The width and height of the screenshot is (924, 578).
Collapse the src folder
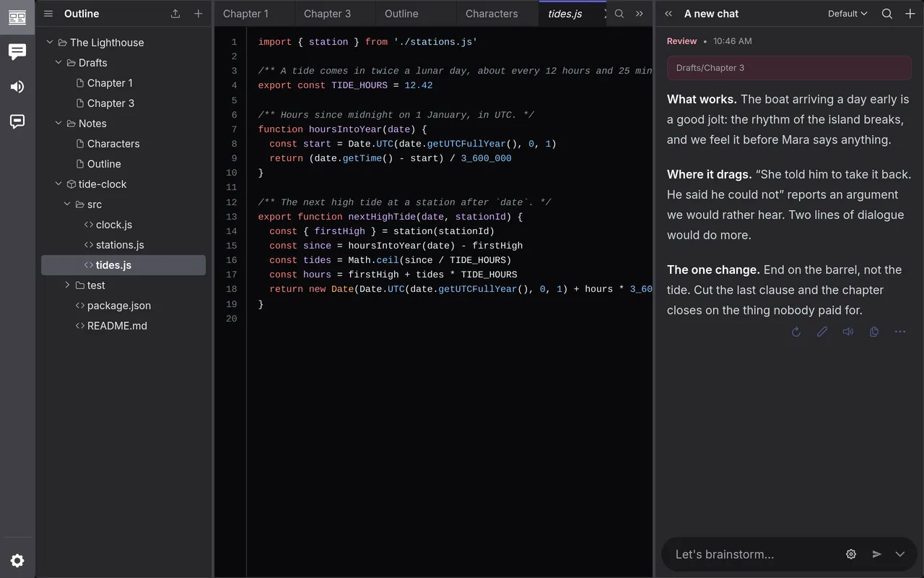pyautogui.click(x=67, y=204)
